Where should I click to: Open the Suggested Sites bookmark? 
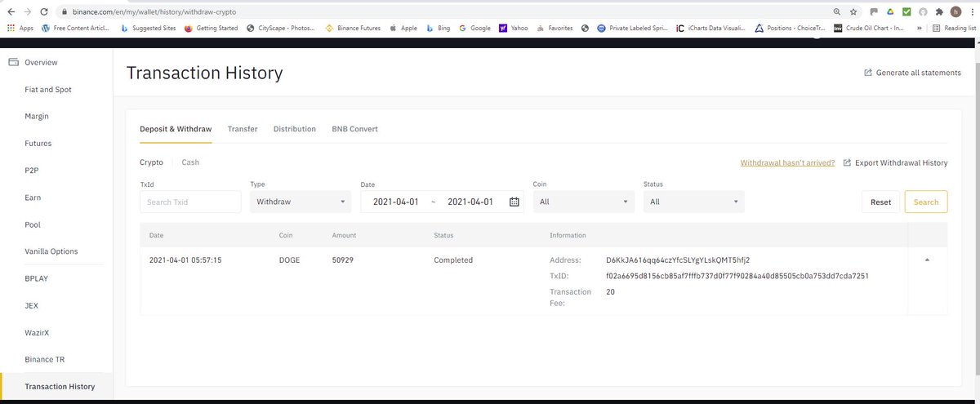tap(147, 28)
